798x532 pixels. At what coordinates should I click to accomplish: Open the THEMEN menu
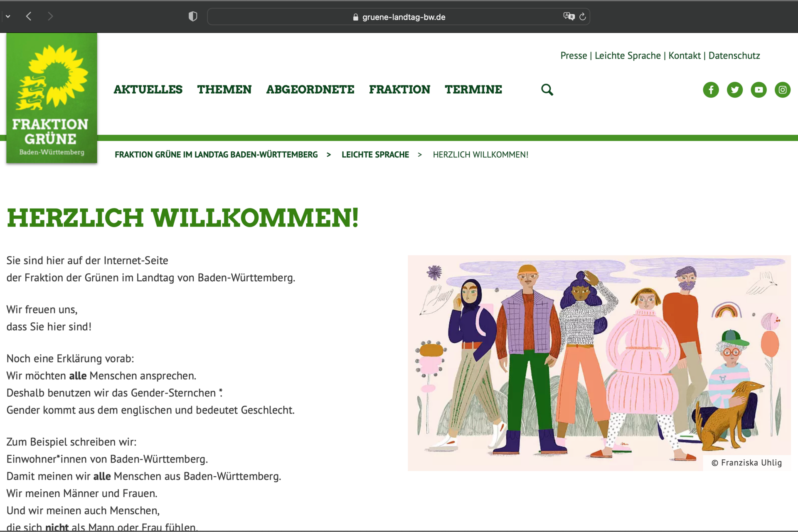tap(224, 89)
